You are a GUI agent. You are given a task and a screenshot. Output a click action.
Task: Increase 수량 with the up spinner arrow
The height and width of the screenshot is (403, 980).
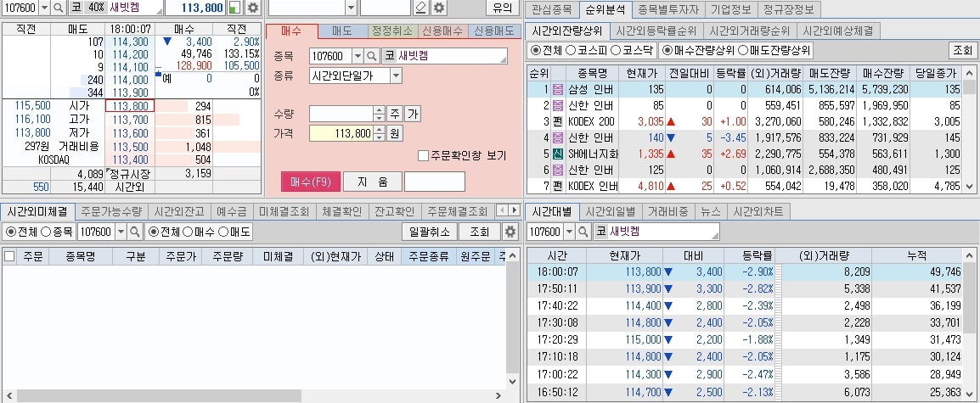pos(379,110)
